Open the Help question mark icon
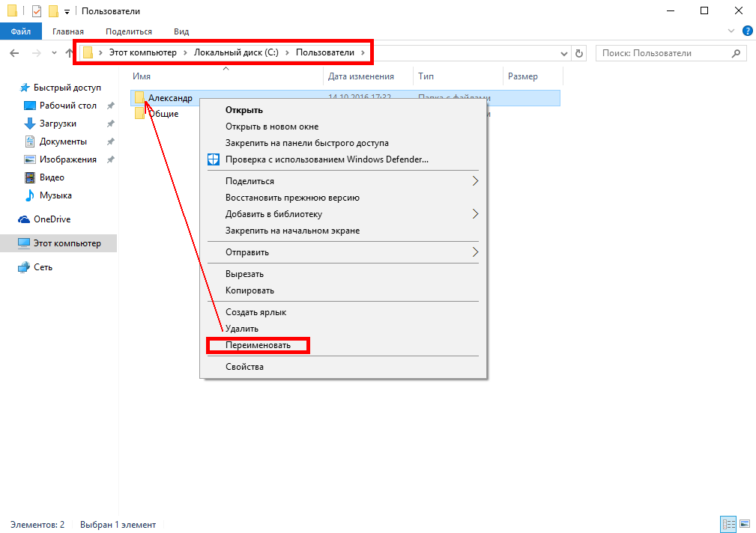Image resolution: width=756 pixels, height=533 pixels. [747, 31]
